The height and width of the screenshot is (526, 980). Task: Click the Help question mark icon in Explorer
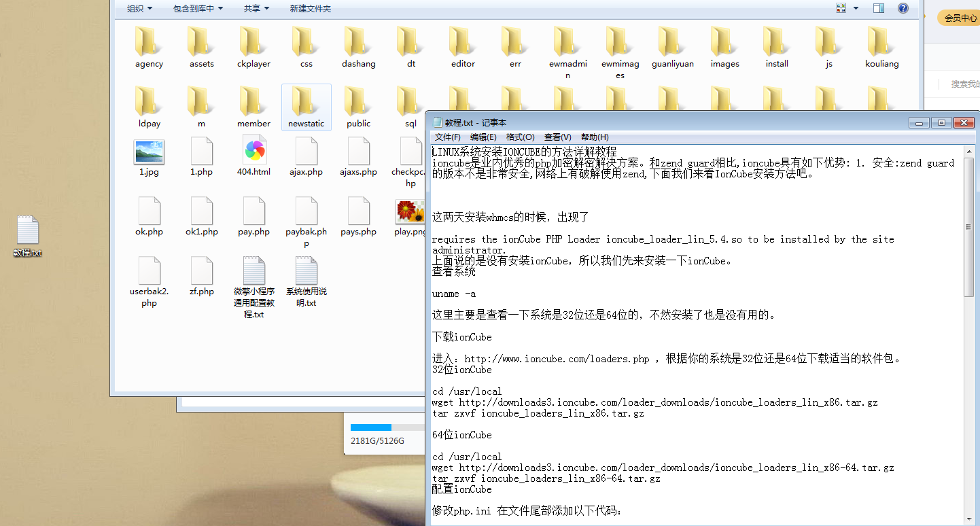[x=903, y=8]
